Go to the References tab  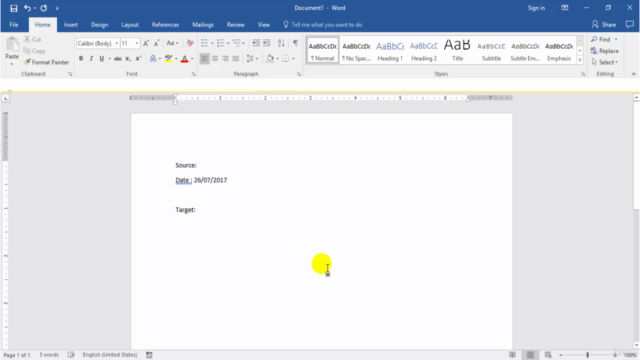[x=165, y=24]
